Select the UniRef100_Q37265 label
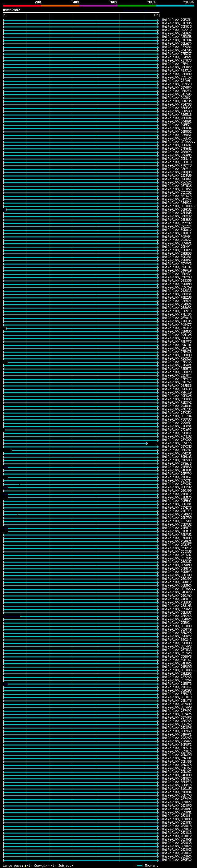Screen dimensions: 197x868 [176, 677]
